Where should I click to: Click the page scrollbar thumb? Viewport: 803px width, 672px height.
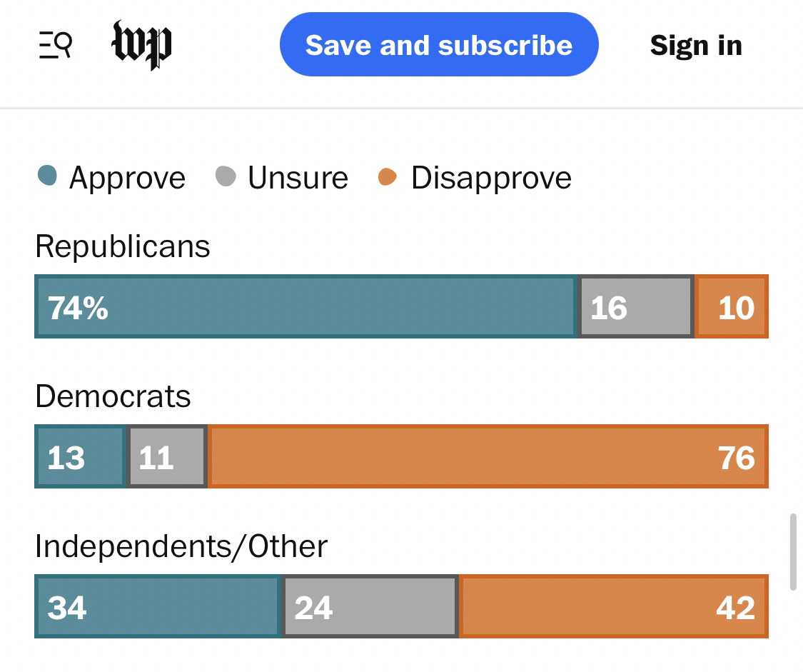[792, 551]
